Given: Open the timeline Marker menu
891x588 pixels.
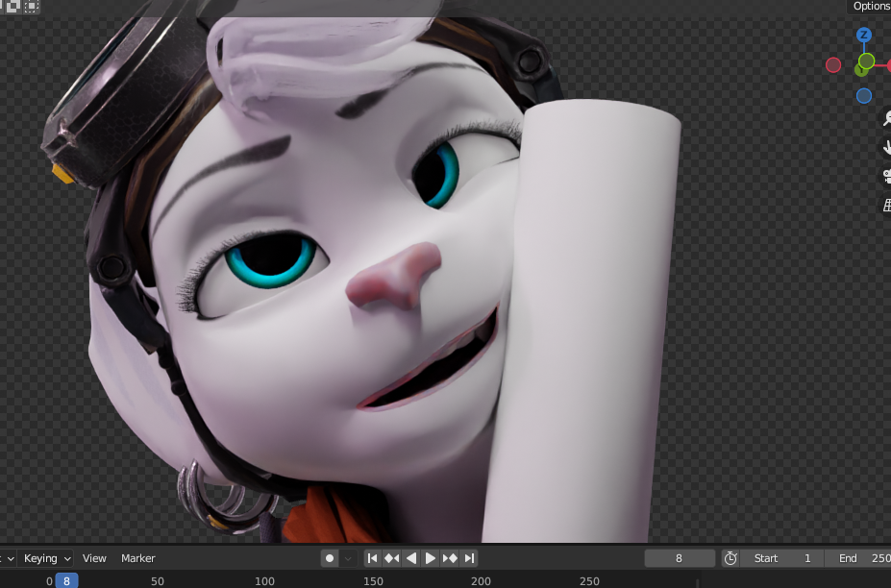Looking at the screenshot, I should pos(138,558).
